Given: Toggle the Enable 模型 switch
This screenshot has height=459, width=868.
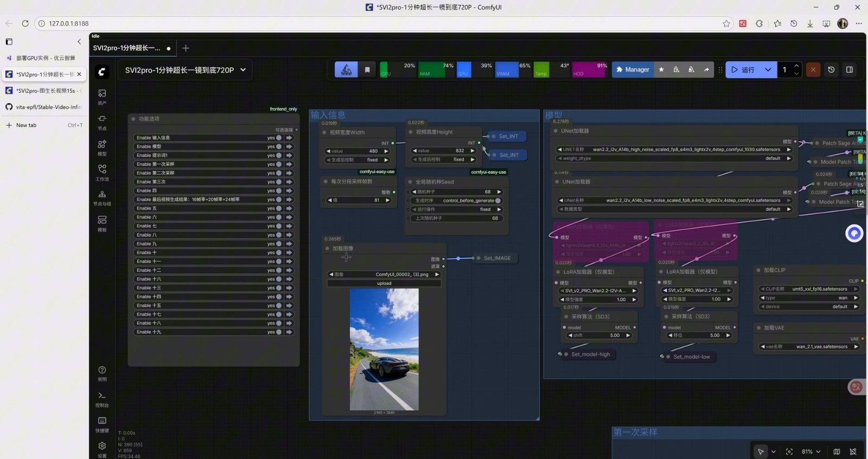Looking at the screenshot, I should pos(279,146).
